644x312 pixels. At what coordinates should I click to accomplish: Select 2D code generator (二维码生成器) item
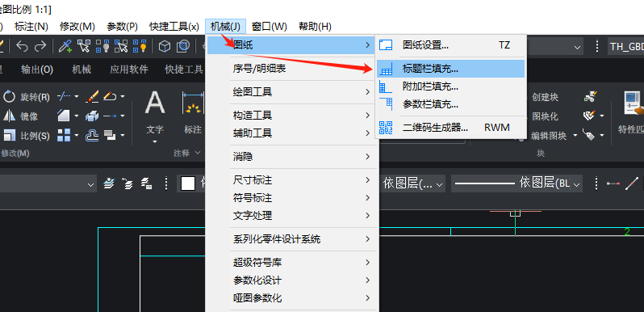(x=451, y=128)
